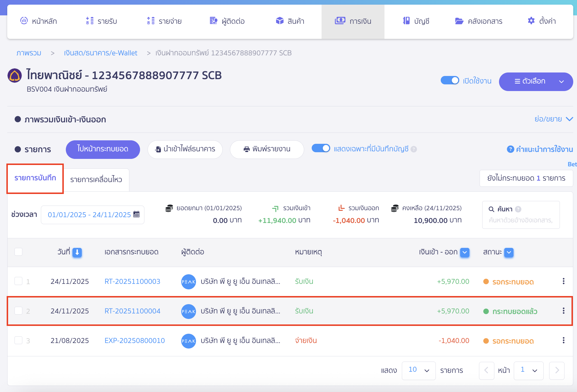Viewport: 577px width, 392px height.
Task: Click the printer icon for report printing
Action: 246,149
